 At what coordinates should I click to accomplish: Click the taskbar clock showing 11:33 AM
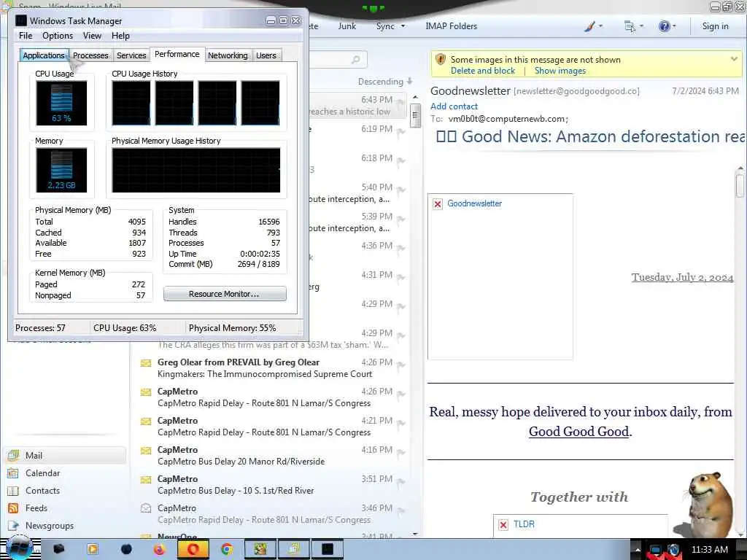(709, 550)
